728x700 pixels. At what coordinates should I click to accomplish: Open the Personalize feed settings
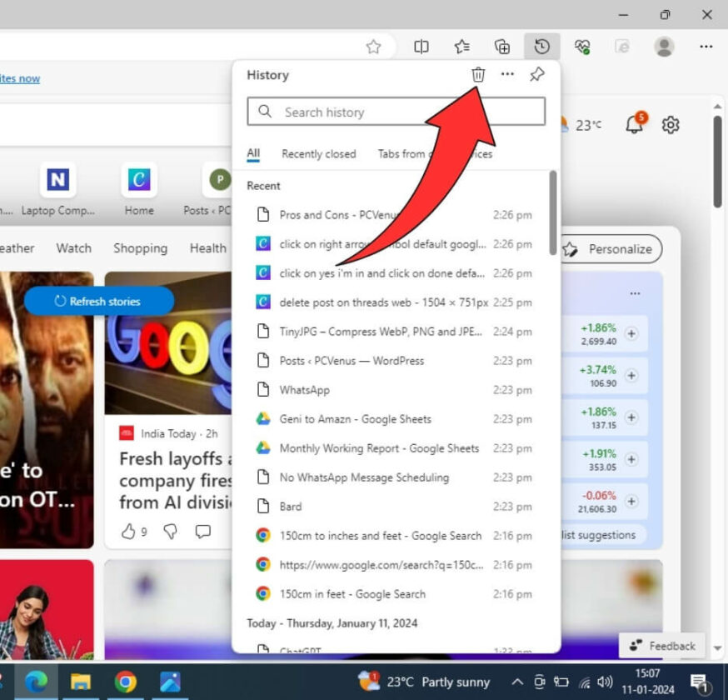[x=611, y=248]
